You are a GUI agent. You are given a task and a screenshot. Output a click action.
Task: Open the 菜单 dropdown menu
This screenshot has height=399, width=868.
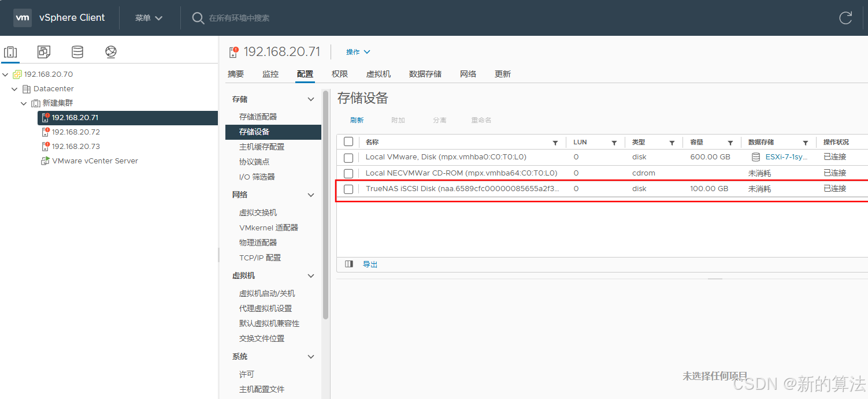149,18
